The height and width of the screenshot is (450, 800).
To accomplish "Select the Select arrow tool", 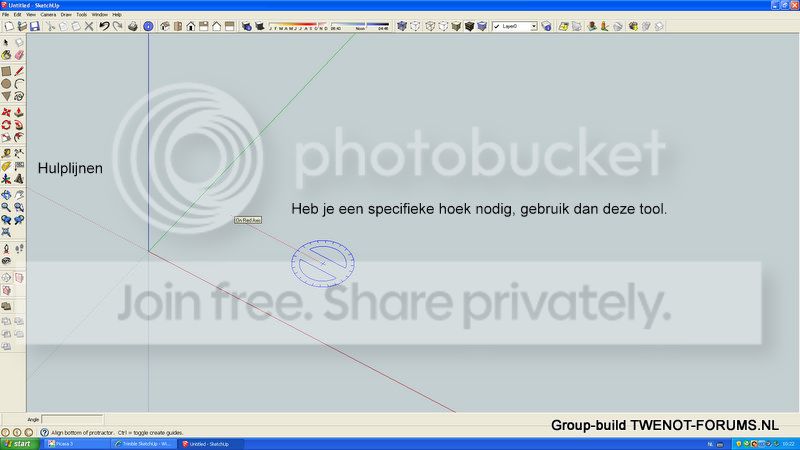I will (6, 42).
